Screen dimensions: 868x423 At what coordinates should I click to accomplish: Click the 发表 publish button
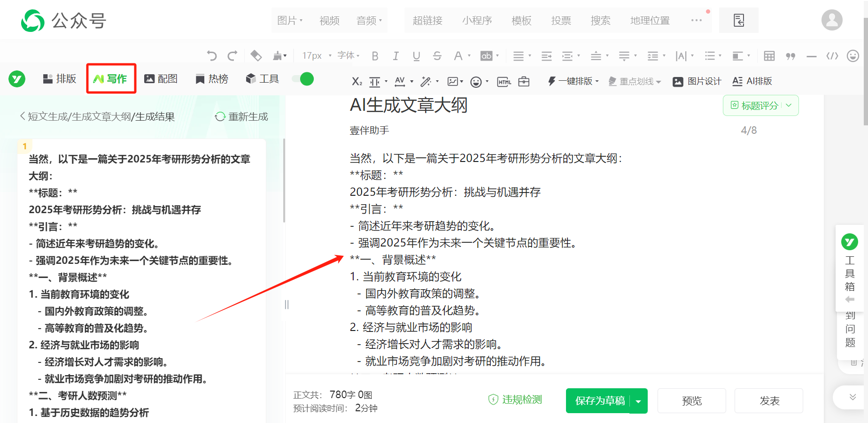(769, 401)
